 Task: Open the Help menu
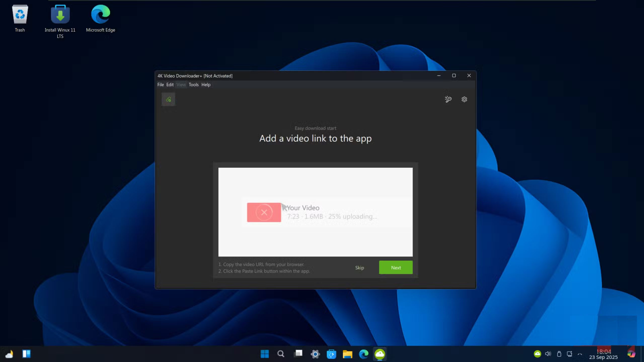(x=206, y=85)
